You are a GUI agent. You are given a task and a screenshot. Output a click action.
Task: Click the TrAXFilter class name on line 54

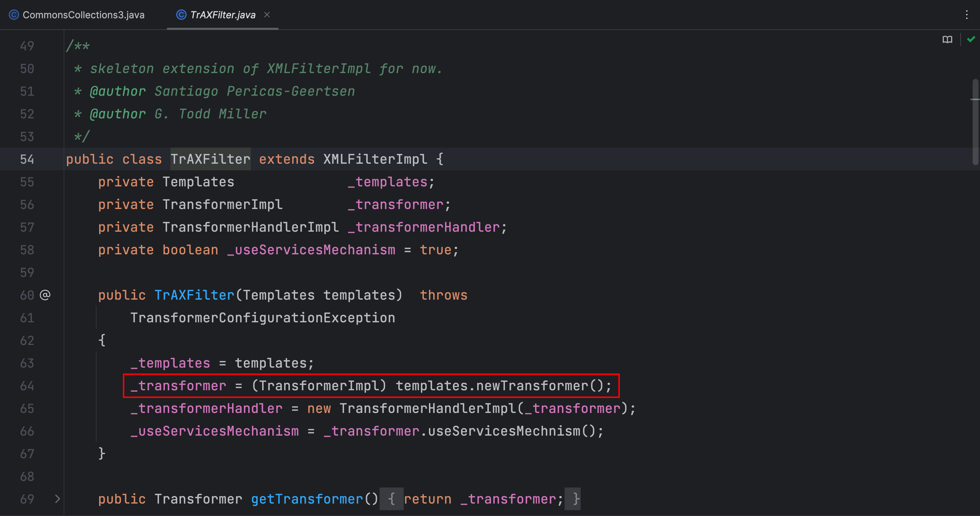coord(210,159)
